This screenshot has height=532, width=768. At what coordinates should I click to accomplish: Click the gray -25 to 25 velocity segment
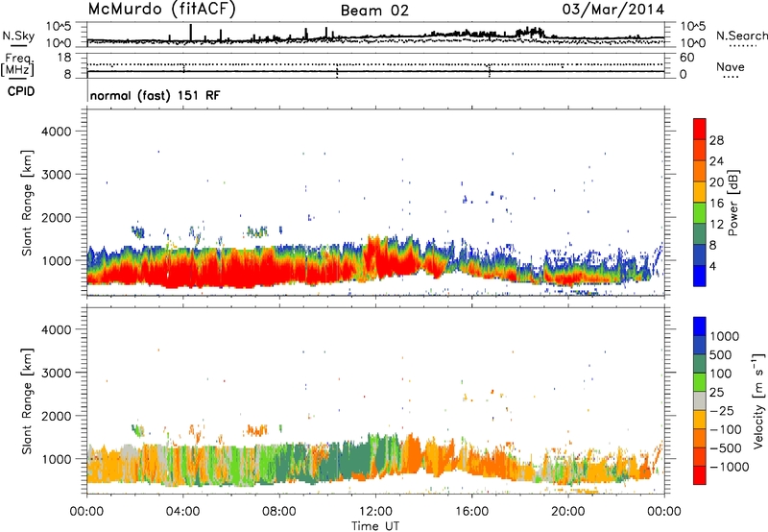point(700,400)
